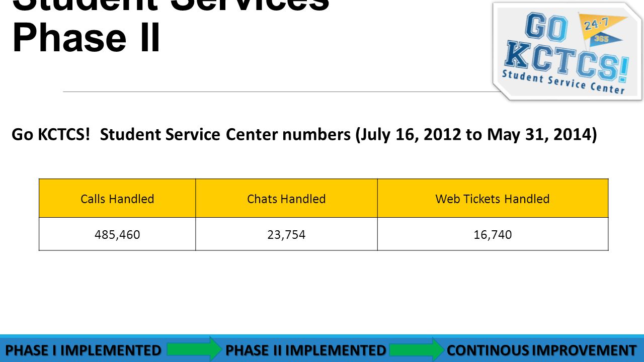The width and height of the screenshot is (644, 362).
Task: Click the first green arrow after Phase I
Action: click(194, 349)
